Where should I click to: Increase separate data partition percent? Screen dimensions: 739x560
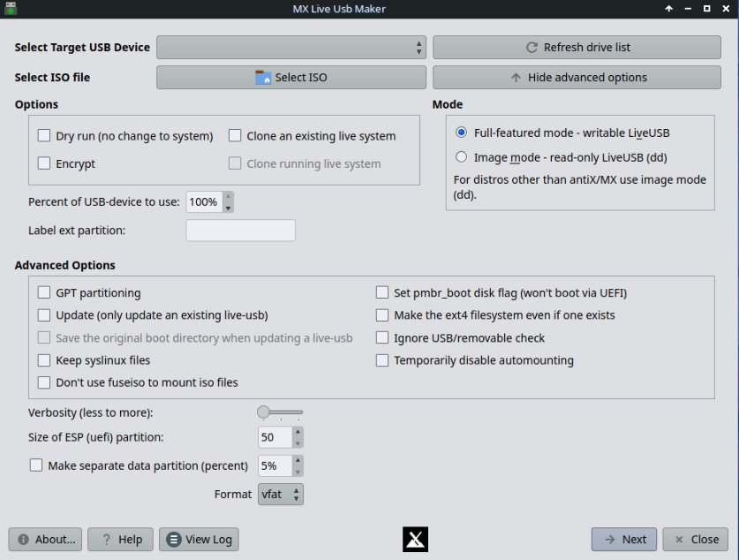tap(298, 460)
